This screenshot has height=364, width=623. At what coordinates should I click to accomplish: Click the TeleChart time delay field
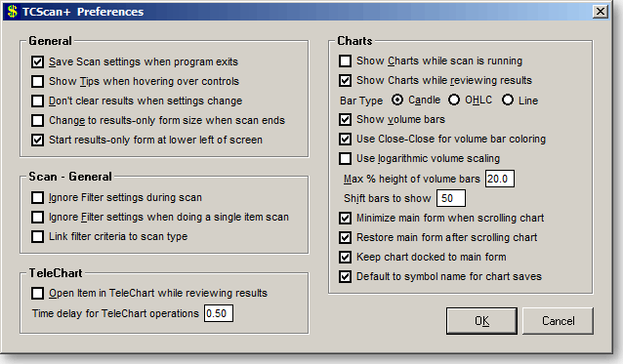[219, 313]
